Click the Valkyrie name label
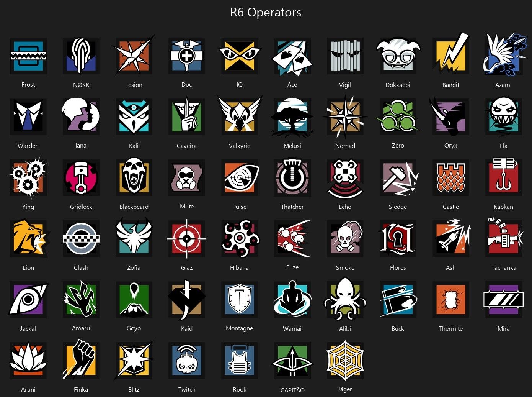 click(x=240, y=146)
